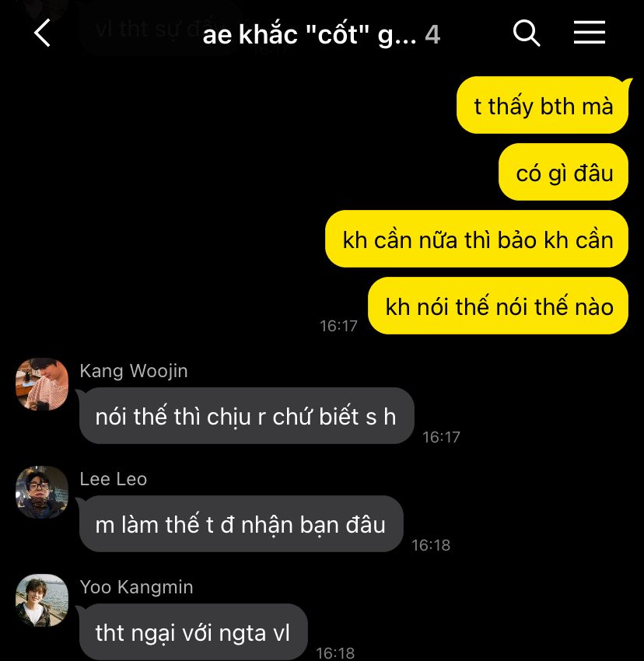
Task: Click the Kang Woojin sender name
Action: (134, 371)
